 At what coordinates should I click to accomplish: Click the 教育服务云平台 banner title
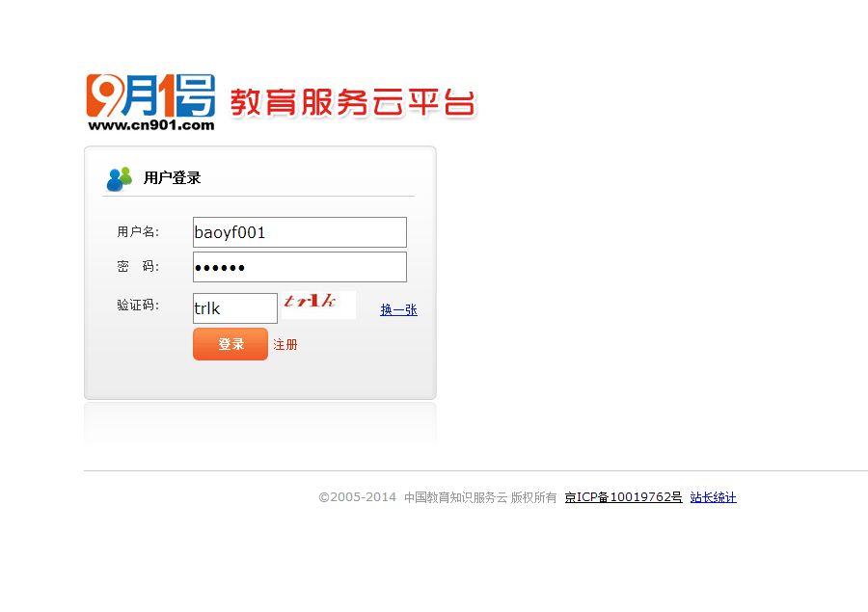352,102
